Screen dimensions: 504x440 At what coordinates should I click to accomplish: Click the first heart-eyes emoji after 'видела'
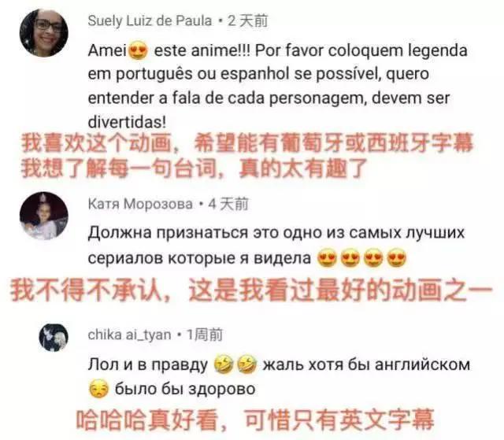click(x=327, y=258)
